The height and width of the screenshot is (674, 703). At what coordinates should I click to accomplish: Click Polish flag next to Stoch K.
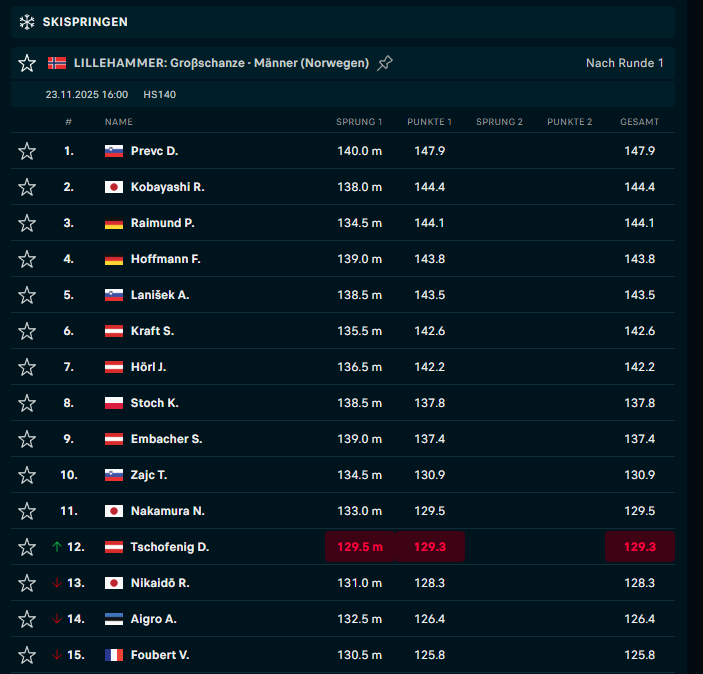point(114,403)
